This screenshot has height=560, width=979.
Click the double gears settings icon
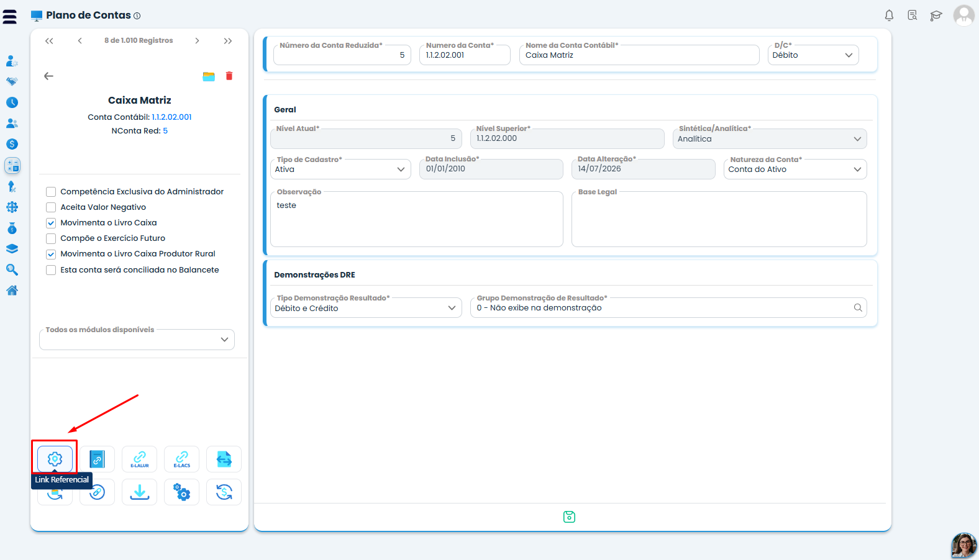pos(181,492)
